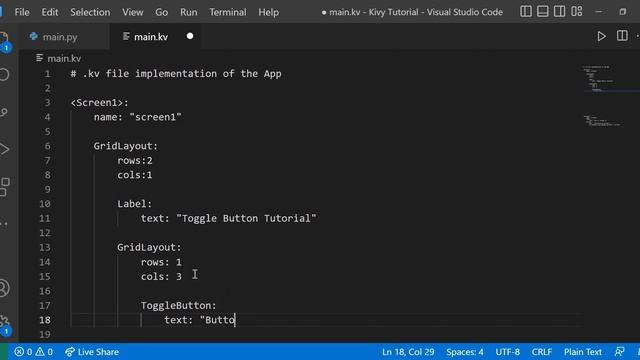Open the Accounts icon
The image size is (640, 360).
tap(4, 288)
